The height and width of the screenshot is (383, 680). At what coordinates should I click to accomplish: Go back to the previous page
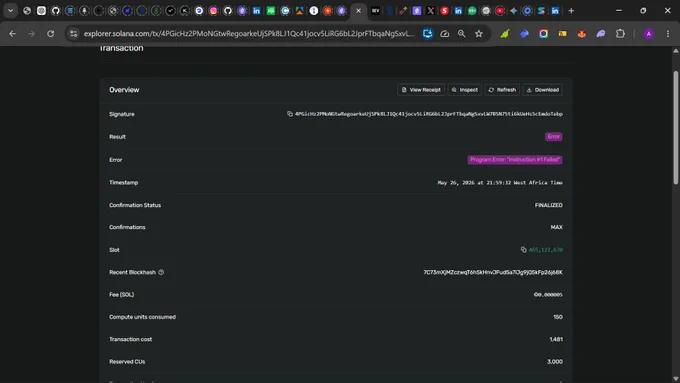12,33
